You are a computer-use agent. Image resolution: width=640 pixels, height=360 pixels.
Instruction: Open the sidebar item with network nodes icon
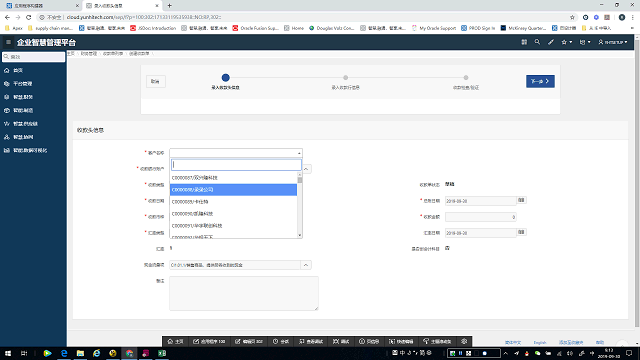point(33,137)
